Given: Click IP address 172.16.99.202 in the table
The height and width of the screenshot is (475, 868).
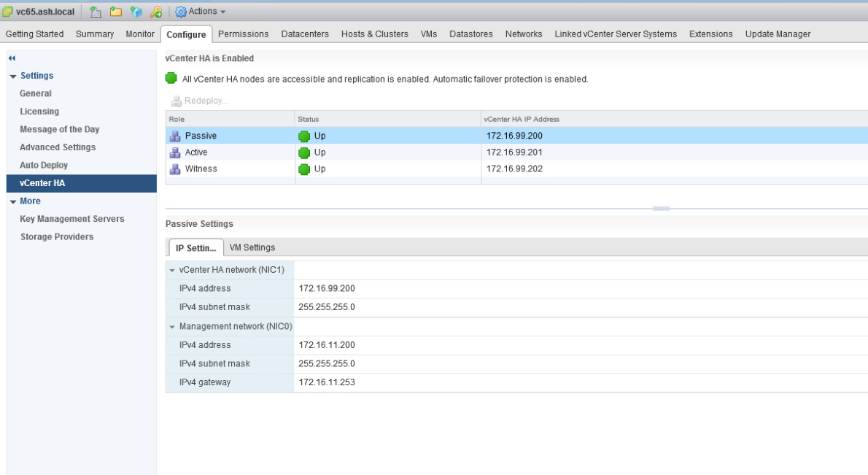Looking at the screenshot, I should [x=514, y=169].
